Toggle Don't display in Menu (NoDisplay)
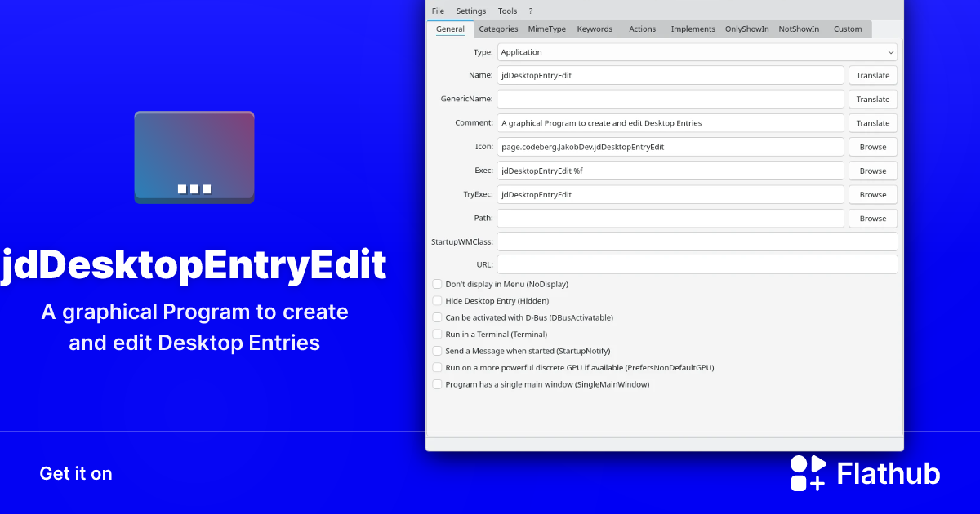Viewport: 980px width, 514px height. [437, 284]
